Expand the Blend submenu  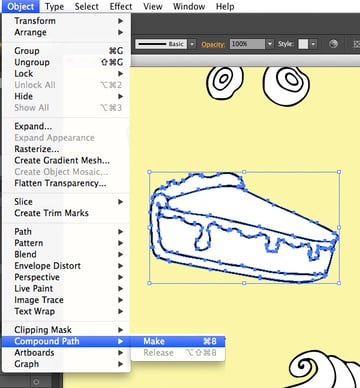66,254
